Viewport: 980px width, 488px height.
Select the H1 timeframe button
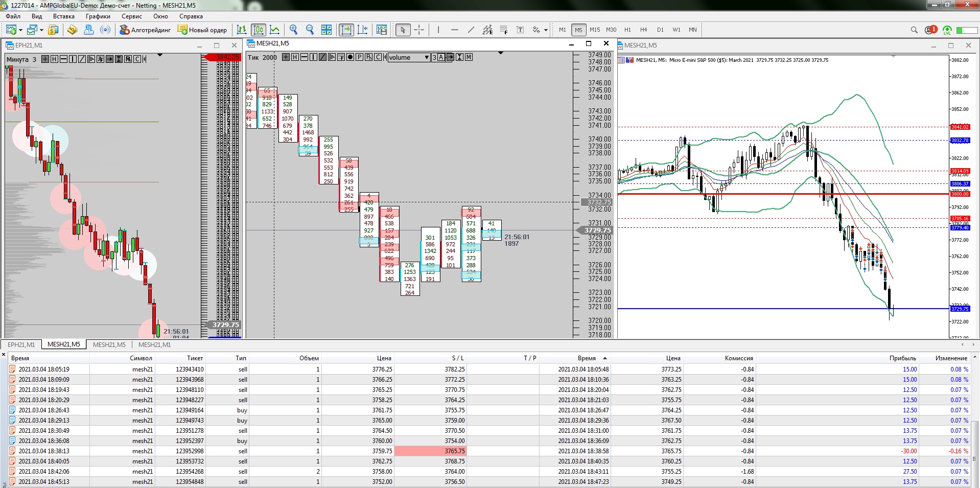pyautogui.click(x=627, y=30)
